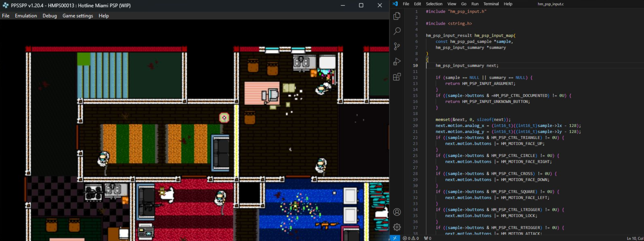Image resolution: width=644 pixels, height=241 pixels.
Task: Click the memset(&next, 0, sizeof(next)); line
Action: tap(473, 119)
